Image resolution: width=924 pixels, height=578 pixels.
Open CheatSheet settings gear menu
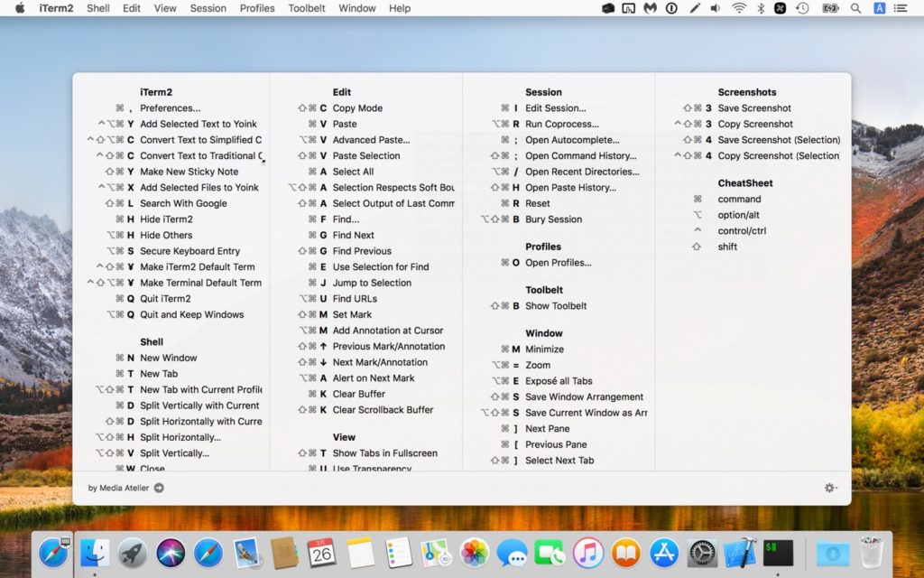tap(830, 488)
